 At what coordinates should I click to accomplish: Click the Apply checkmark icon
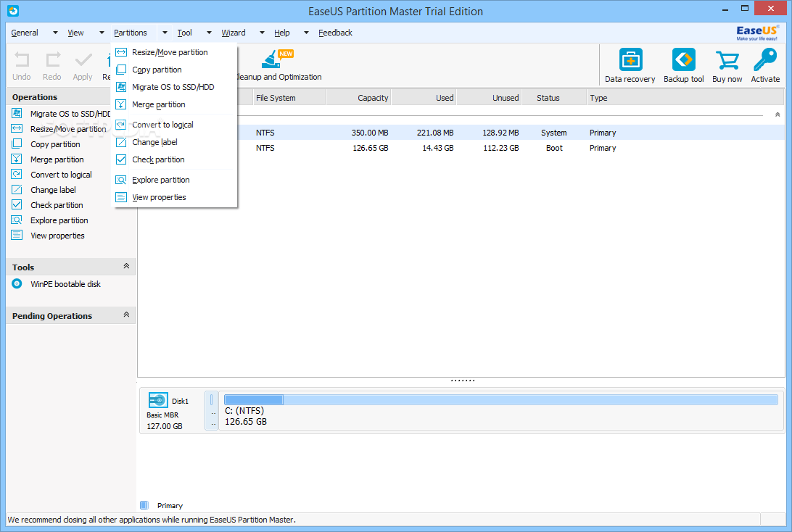(x=83, y=60)
